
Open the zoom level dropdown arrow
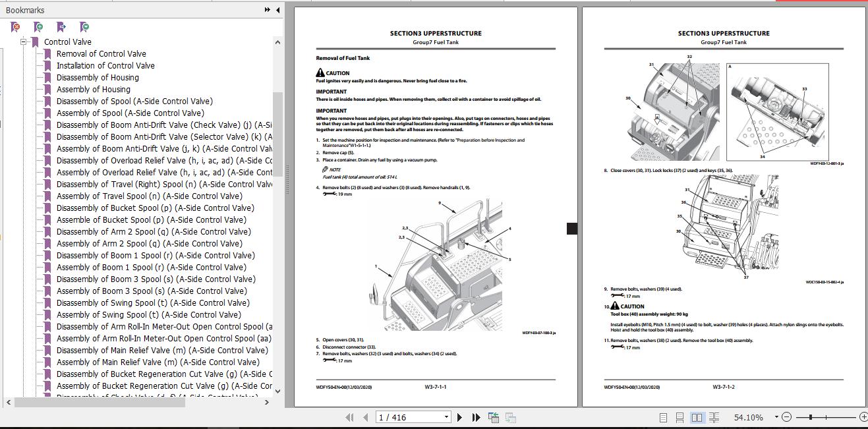tap(777, 417)
